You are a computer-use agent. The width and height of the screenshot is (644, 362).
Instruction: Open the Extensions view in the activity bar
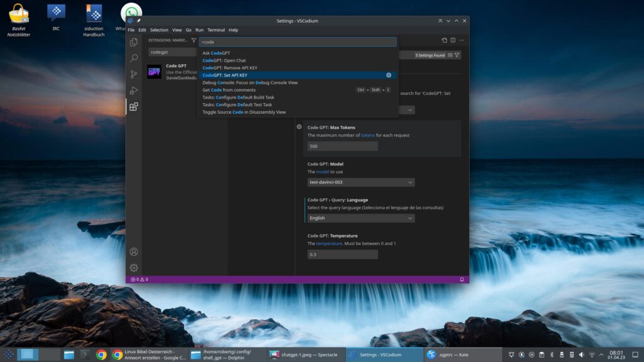[x=133, y=107]
